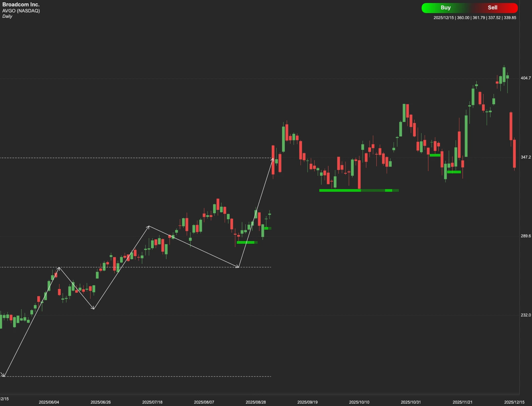The image size is (532, 406).
Task: Click the Daily timeframe label
Action: tap(7, 16)
